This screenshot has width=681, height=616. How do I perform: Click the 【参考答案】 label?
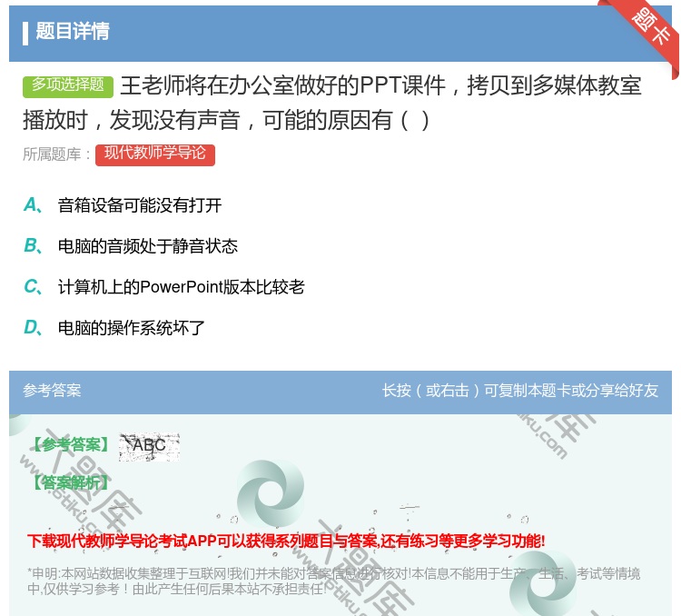(71, 444)
